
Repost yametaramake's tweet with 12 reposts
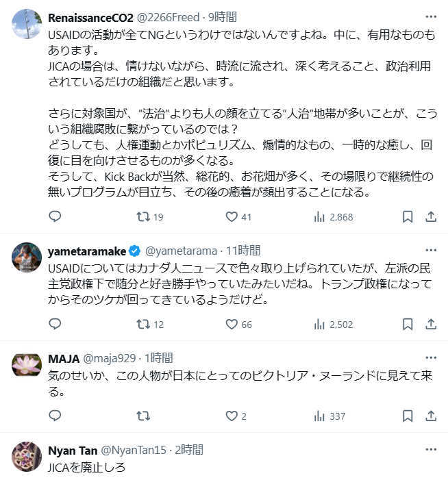142,325
